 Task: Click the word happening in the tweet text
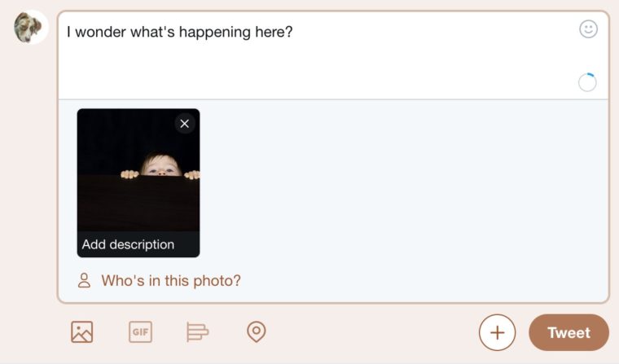(215, 33)
